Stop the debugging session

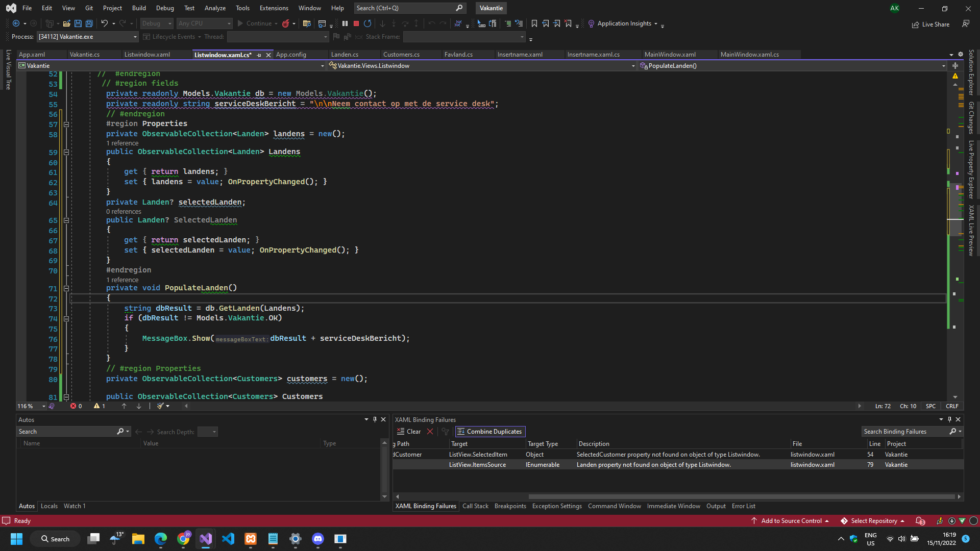tap(356, 23)
